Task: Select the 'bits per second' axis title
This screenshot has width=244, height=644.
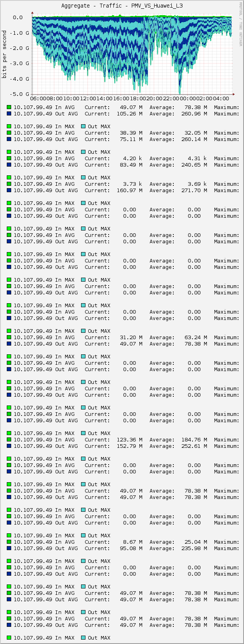Action: (4, 55)
